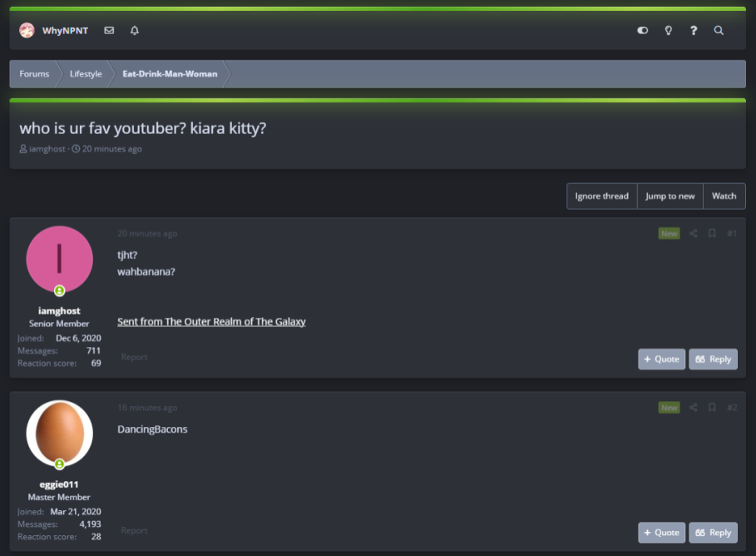Reply to eggie011's DancingBacons post

[x=713, y=533]
